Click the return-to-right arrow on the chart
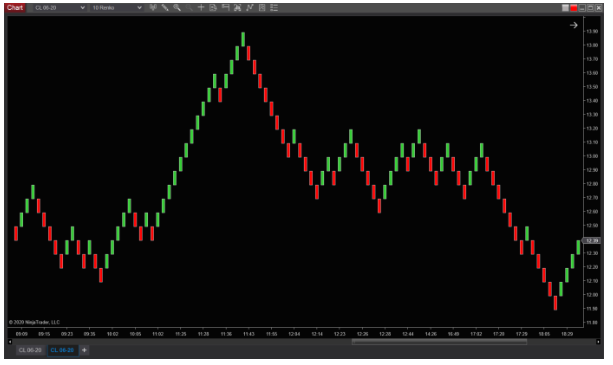Viewport: 613px width, 365px height. [x=574, y=25]
